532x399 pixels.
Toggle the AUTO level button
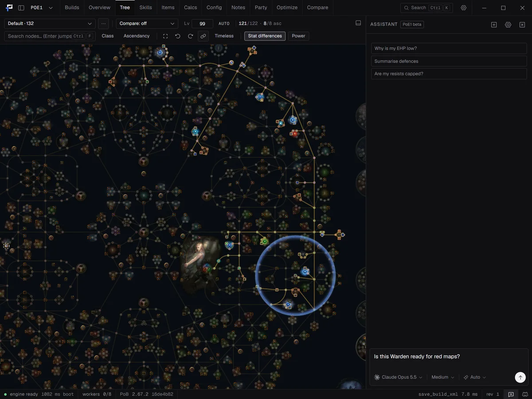click(x=224, y=23)
